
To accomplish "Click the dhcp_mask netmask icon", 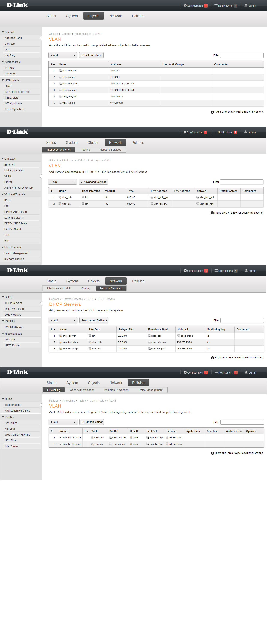I will (179, 336).
